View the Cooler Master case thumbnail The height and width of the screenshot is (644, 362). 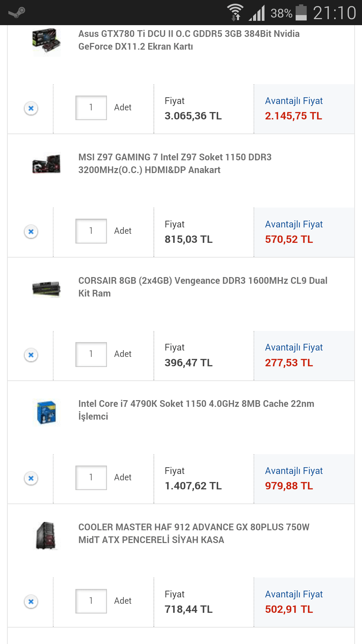[x=46, y=535]
